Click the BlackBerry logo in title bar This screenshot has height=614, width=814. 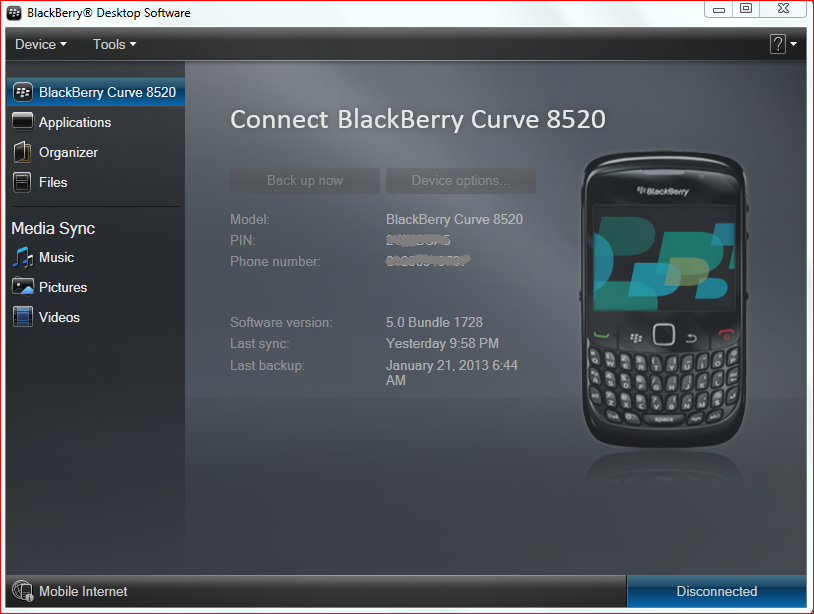pyautogui.click(x=11, y=13)
